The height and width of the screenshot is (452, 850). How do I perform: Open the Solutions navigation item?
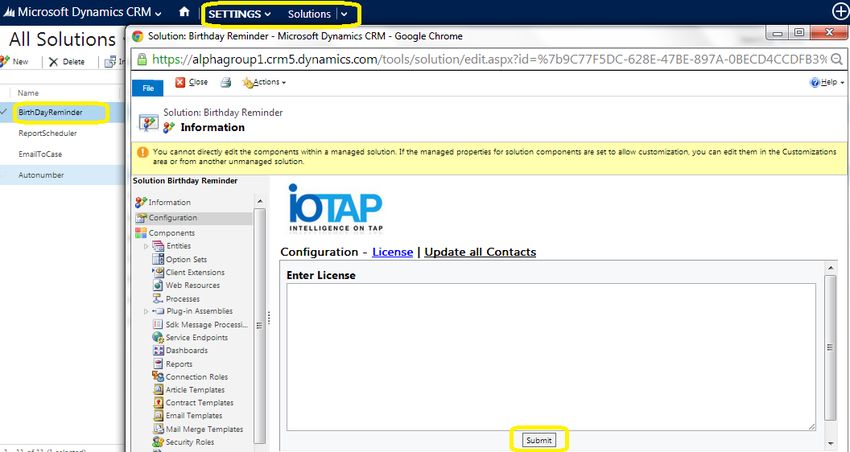309,14
